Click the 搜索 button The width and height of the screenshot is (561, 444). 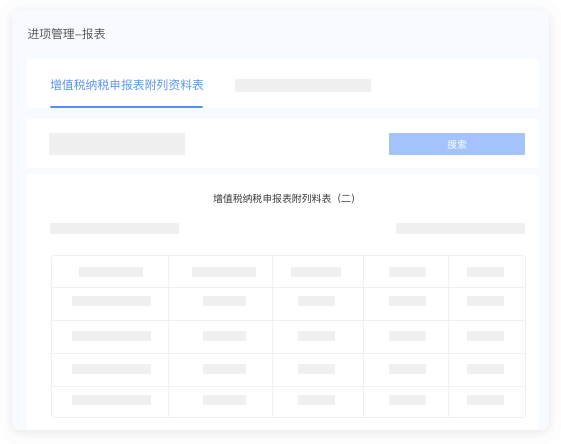tap(457, 144)
